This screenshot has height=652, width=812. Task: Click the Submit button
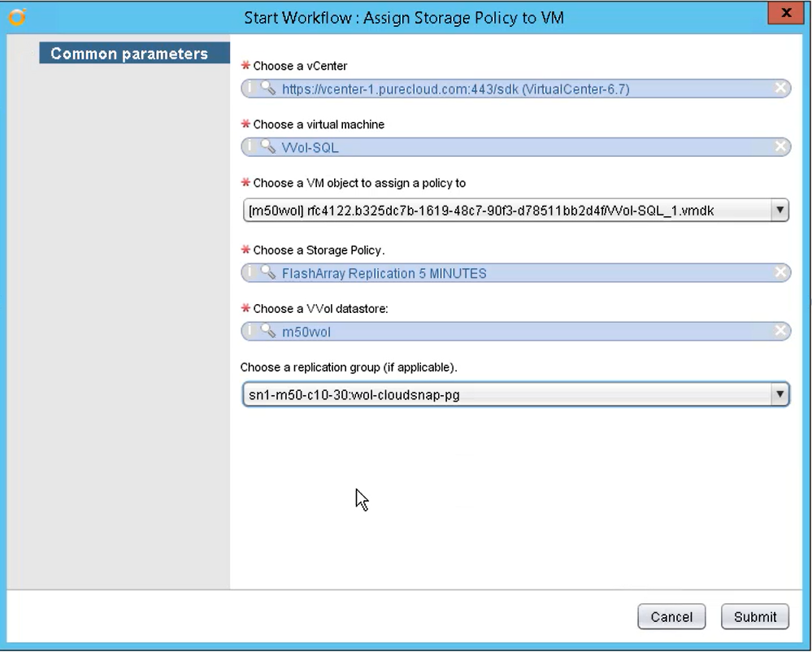click(755, 617)
